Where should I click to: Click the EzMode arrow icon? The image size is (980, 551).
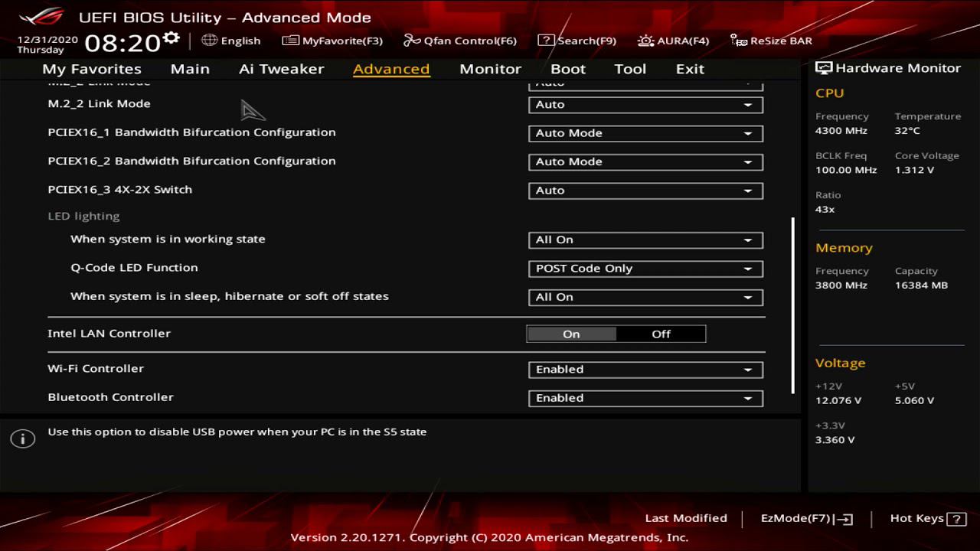(844, 519)
